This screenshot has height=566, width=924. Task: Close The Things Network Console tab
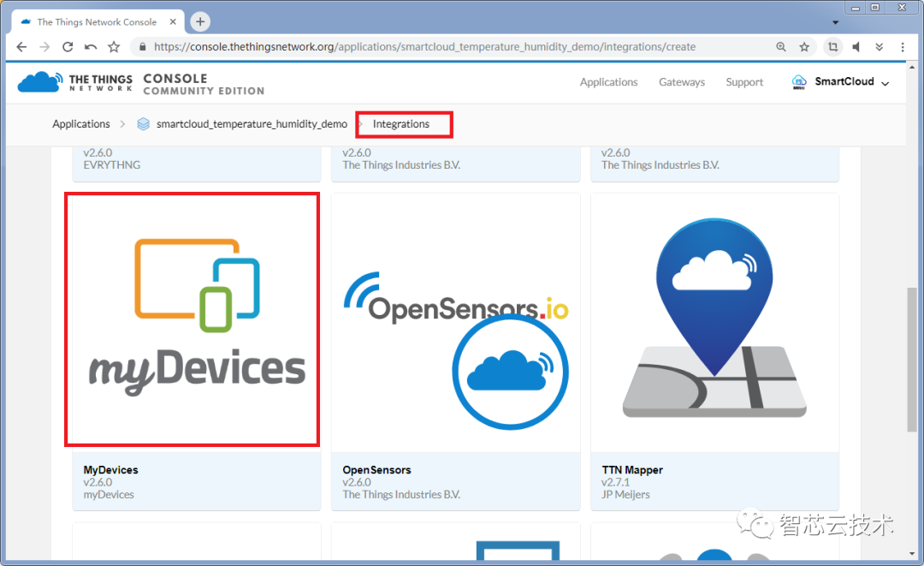[173, 21]
